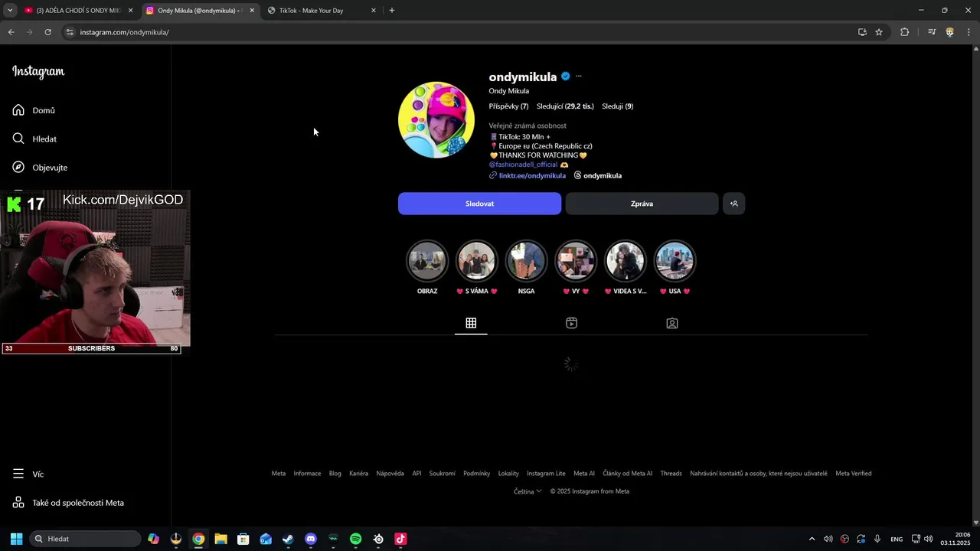Click the suggest similar accounts button
This screenshot has height=551, width=980.
(733, 204)
